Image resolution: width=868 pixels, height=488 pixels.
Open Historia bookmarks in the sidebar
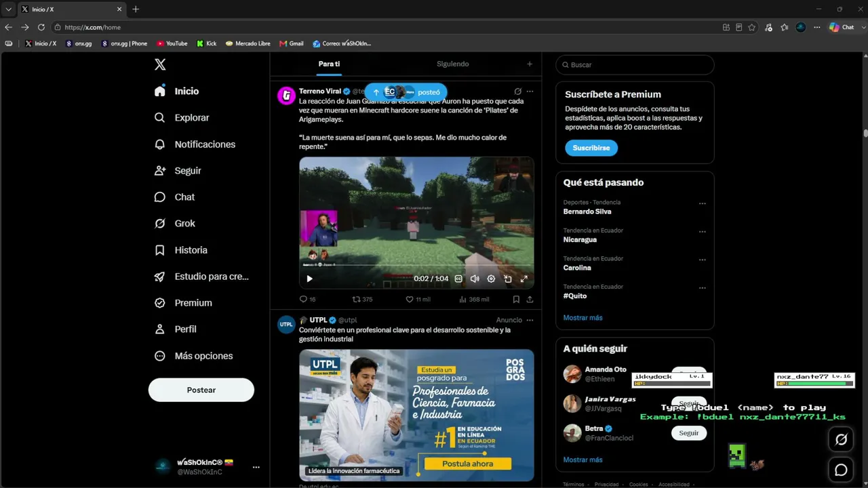pyautogui.click(x=180, y=250)
